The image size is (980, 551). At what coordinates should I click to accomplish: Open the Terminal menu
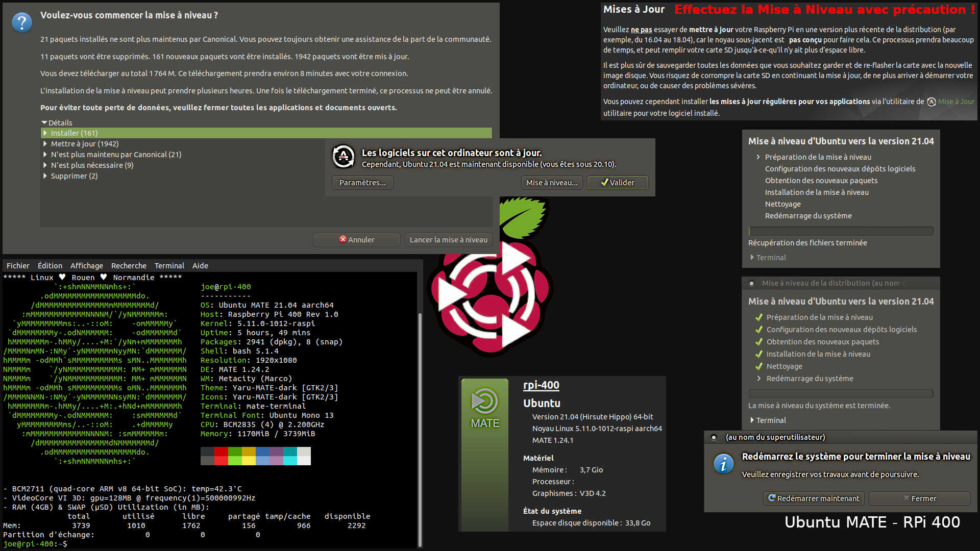click(169, 266)
